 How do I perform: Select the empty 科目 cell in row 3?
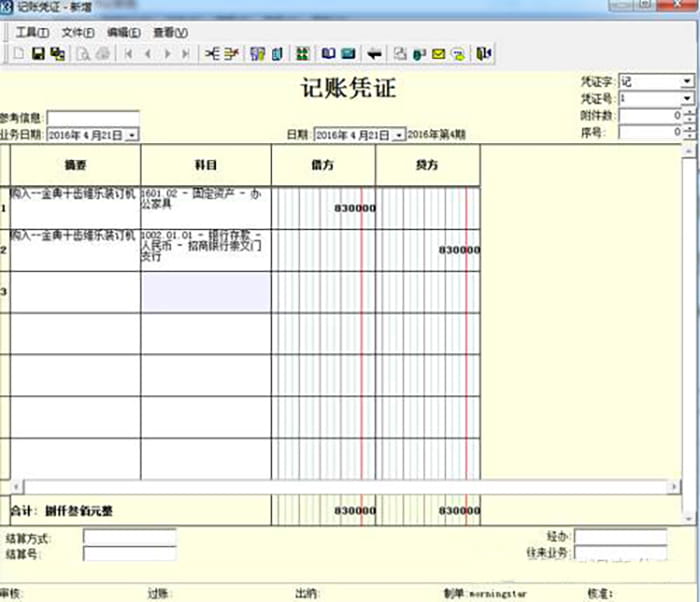[205, 292]
